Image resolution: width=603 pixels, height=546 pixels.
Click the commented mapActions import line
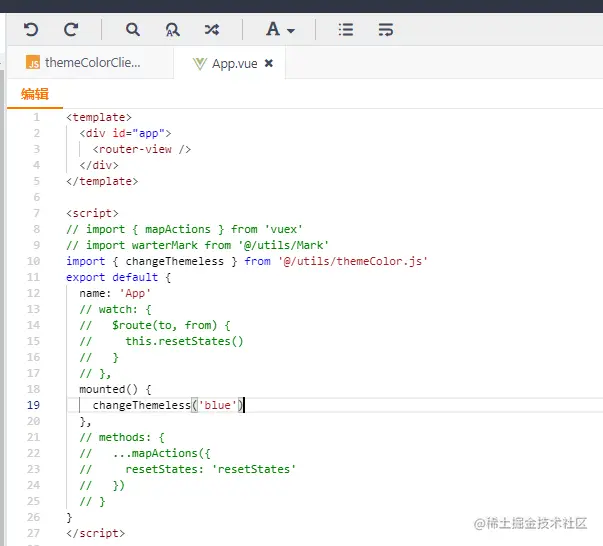pos(184,229)
